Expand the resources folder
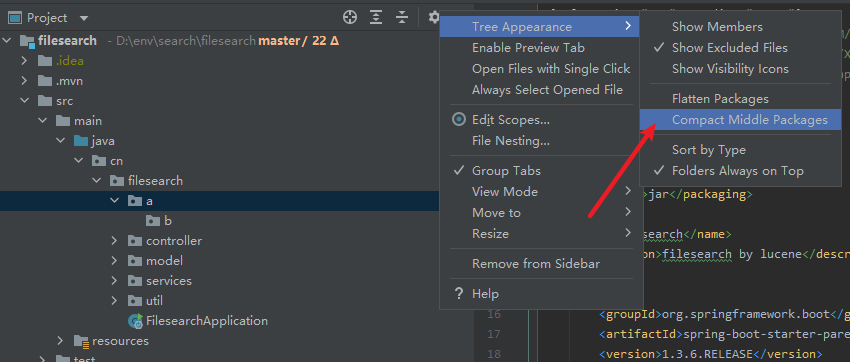This screenshot has height=362, width=850. (61, 341)
